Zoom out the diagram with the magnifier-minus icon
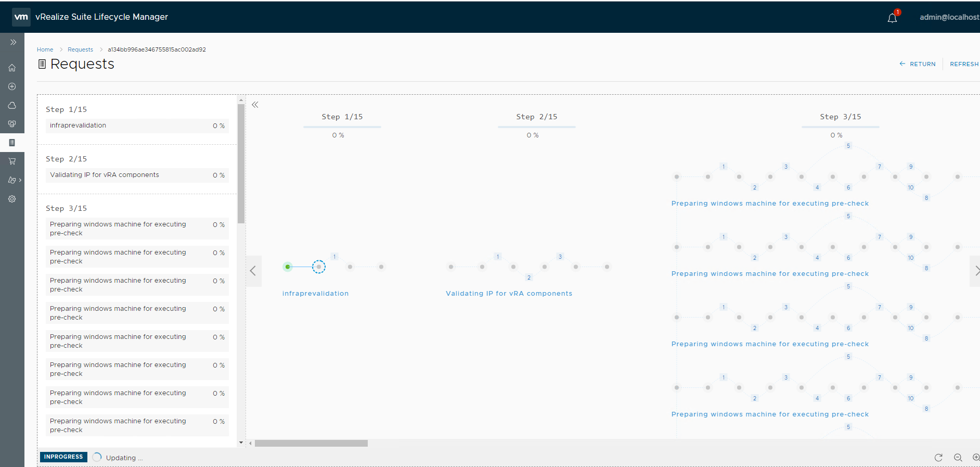Screen dimensions: 980x467 pyautogui.click(x=958, y=458)
